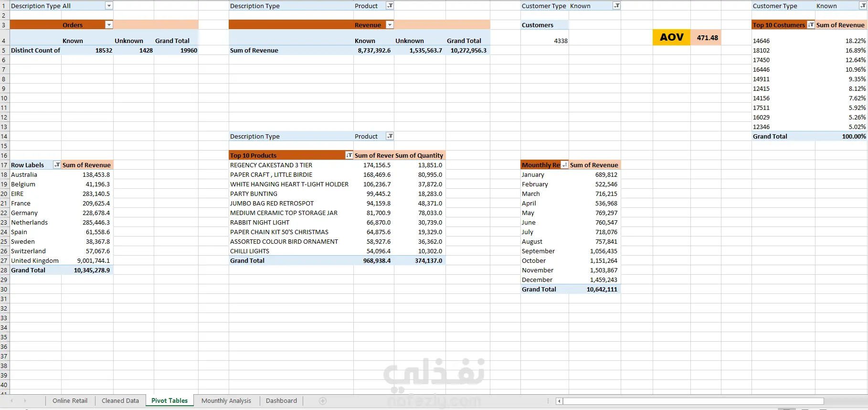Open Customer Type Known filter above Customers
Screen dimensions: 868x410
(x=617, y=6)
